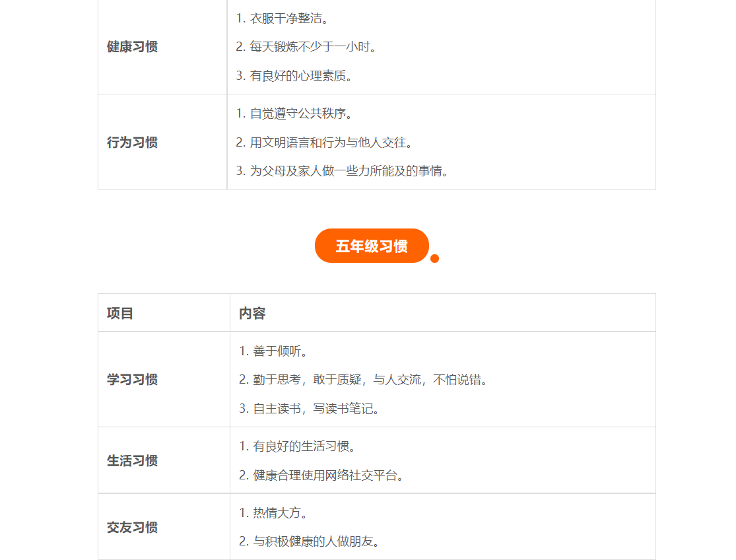Click the text 自主读书，写读书笔记
The image size is (736, 560).
pos(310,409)
